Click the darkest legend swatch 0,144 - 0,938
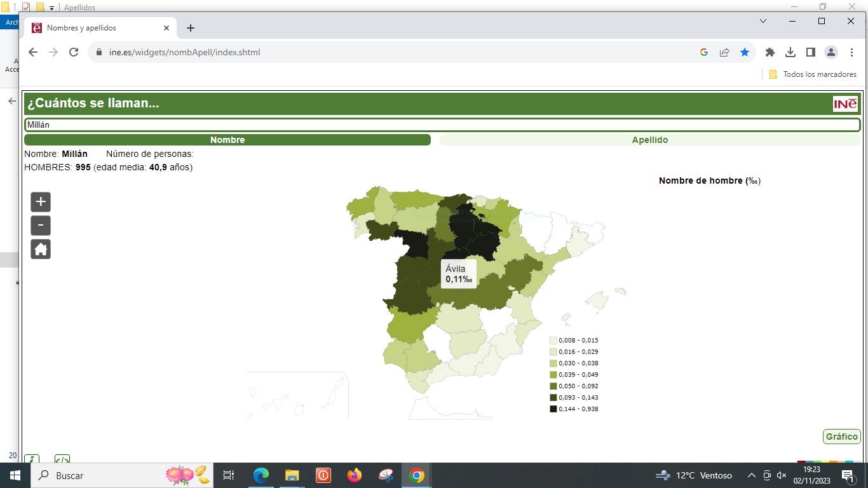 553,409
